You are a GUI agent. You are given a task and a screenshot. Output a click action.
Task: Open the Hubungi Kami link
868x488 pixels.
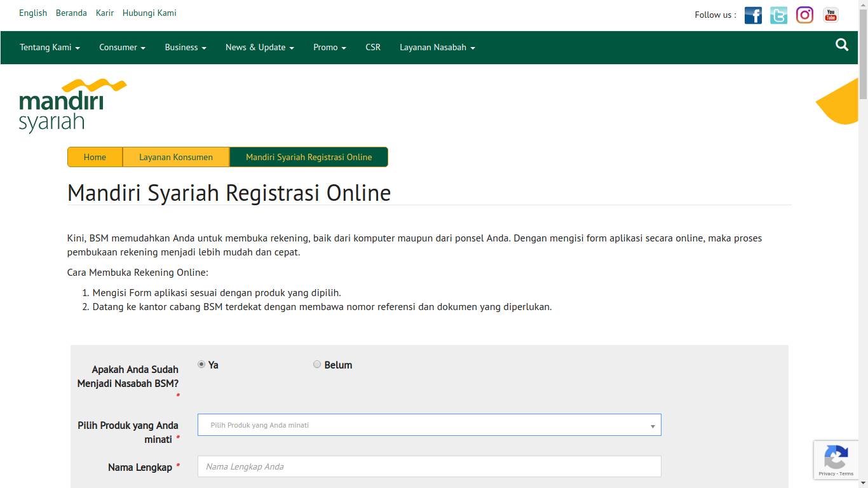[149, 13]
